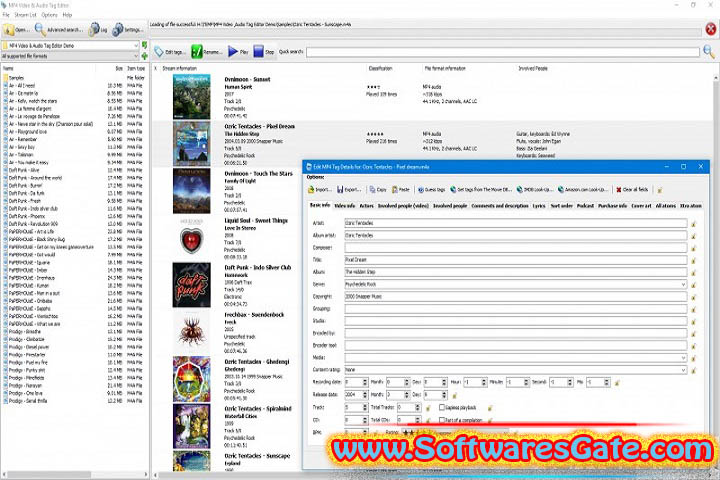Image resolution: width=720 pixels, height=480 pixels.
Task: Open the File menu
Action: tap(6, 15)
